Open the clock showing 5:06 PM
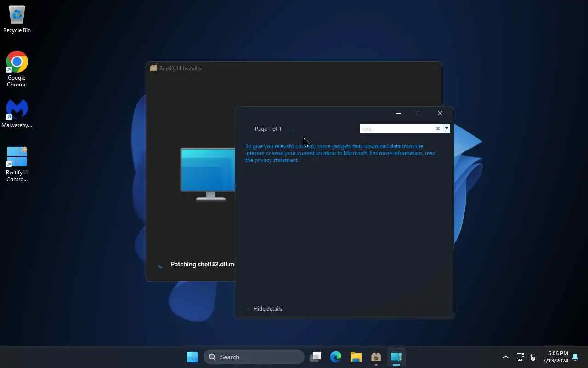Image resolution: width=588 pixels, height=368 pixels. pos(555,357)
